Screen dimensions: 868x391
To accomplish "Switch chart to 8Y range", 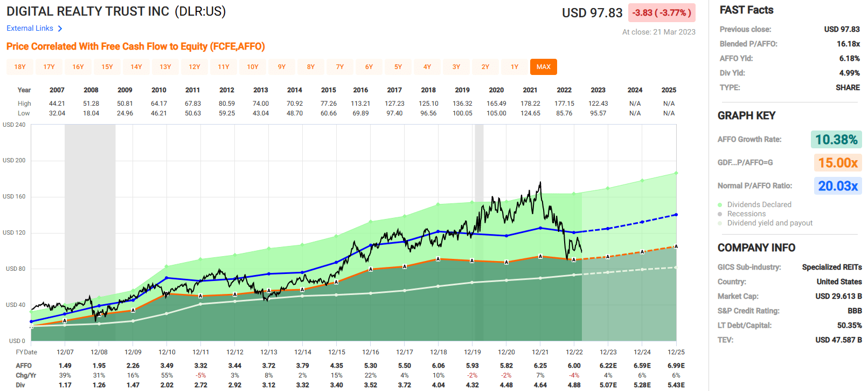I will click(311, 67).
